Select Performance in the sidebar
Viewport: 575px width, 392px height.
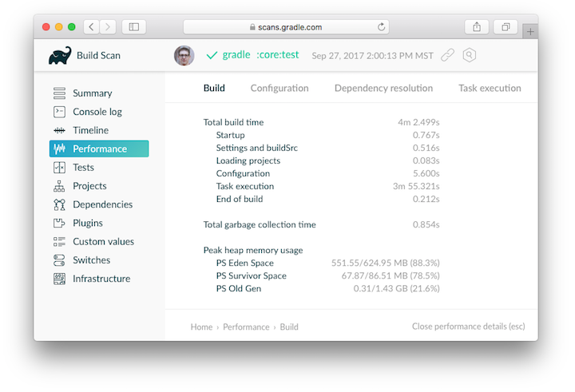point(99,148)
